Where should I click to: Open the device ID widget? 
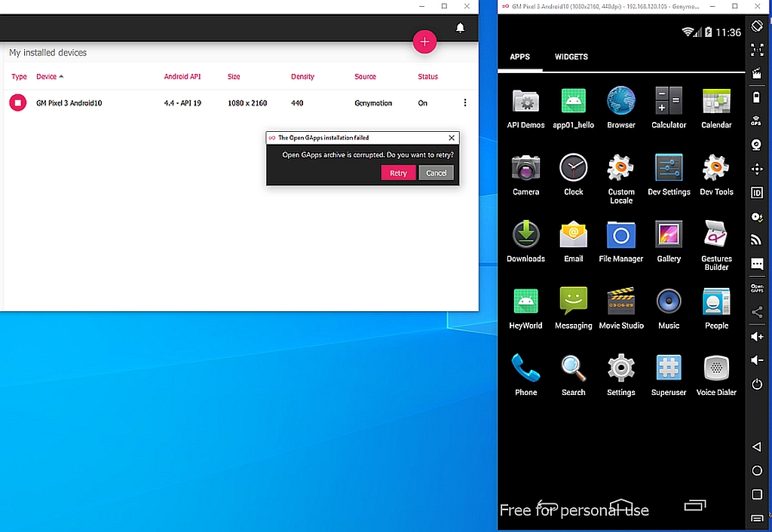click(x=757, y=192)
